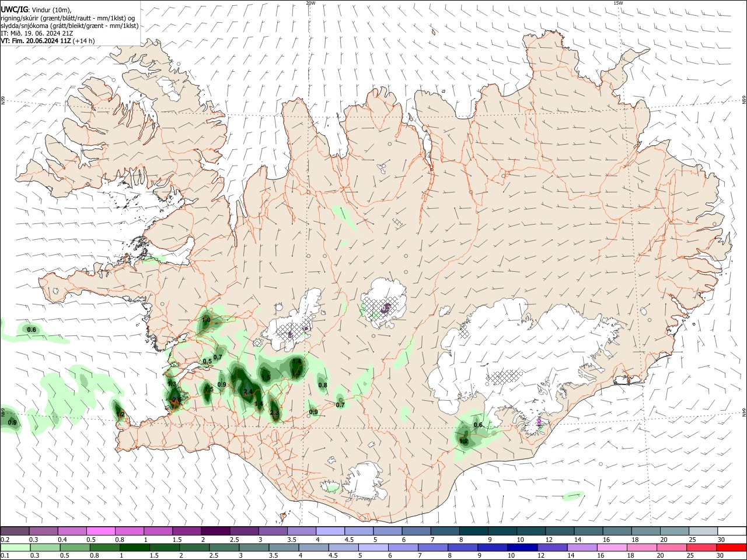Pick the dark purple snow swatch between 2 and 2.5
The height and width of the screenshot is (560, 747).
pyautogui.click(x=215, y=531)
